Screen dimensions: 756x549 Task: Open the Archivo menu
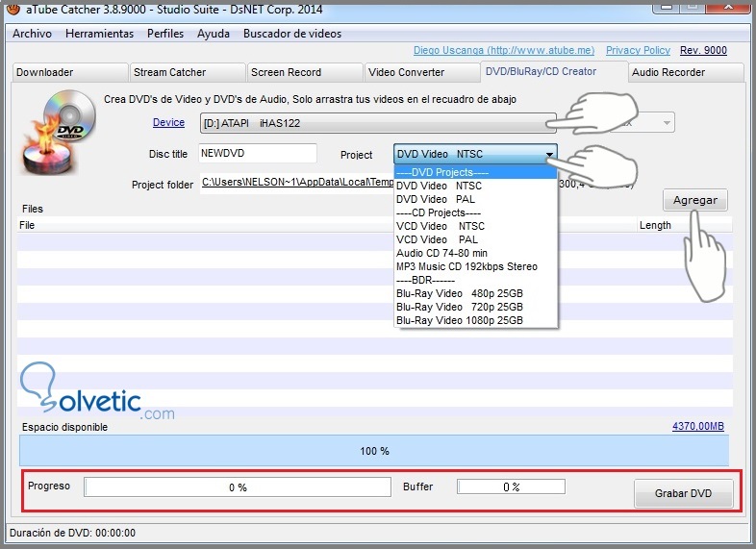[32, 34]
